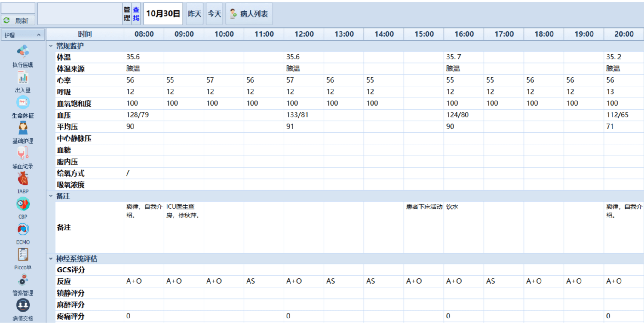Select the AS reaction at 17:00
The height and width of the screenshot is (323, 644).
click(x=491, y=281)
